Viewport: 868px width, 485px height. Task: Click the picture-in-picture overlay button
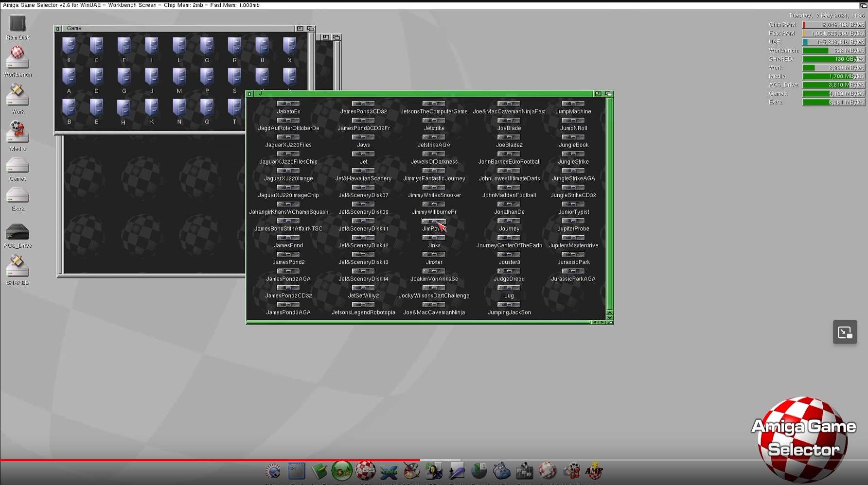[x=845, y=332]
